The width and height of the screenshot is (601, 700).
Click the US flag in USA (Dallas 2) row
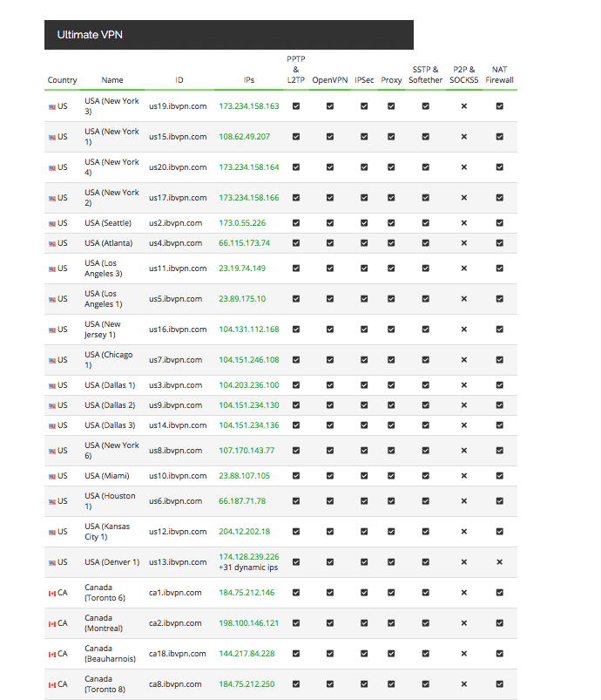[x=52, y=406]
